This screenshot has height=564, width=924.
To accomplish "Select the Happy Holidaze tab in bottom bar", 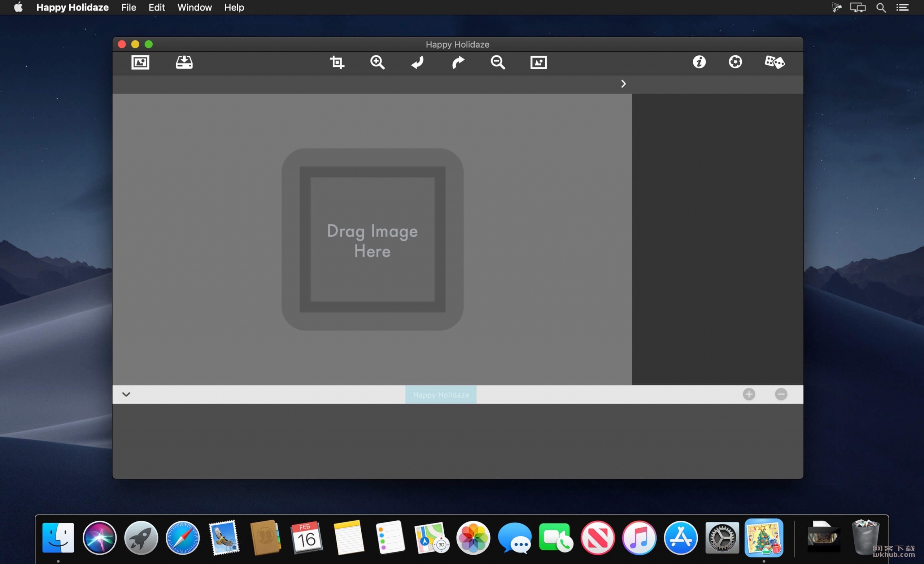I will [441, 395].
